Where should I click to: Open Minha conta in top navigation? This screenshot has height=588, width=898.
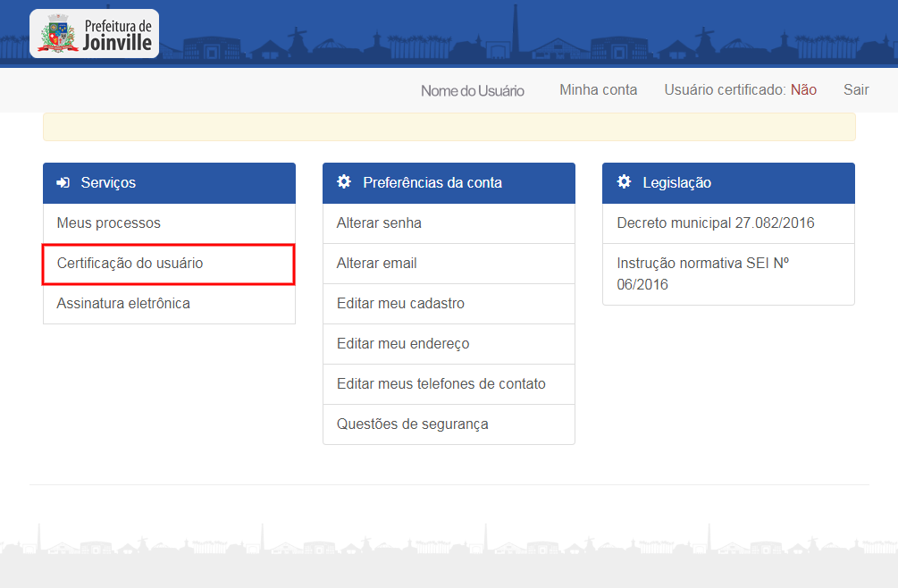(x=598, y=90)
